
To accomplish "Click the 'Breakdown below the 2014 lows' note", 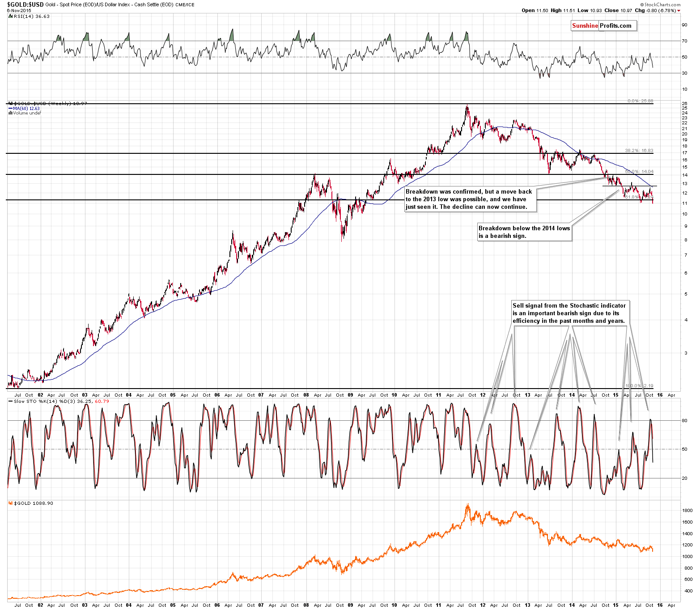I will [525, 232].
